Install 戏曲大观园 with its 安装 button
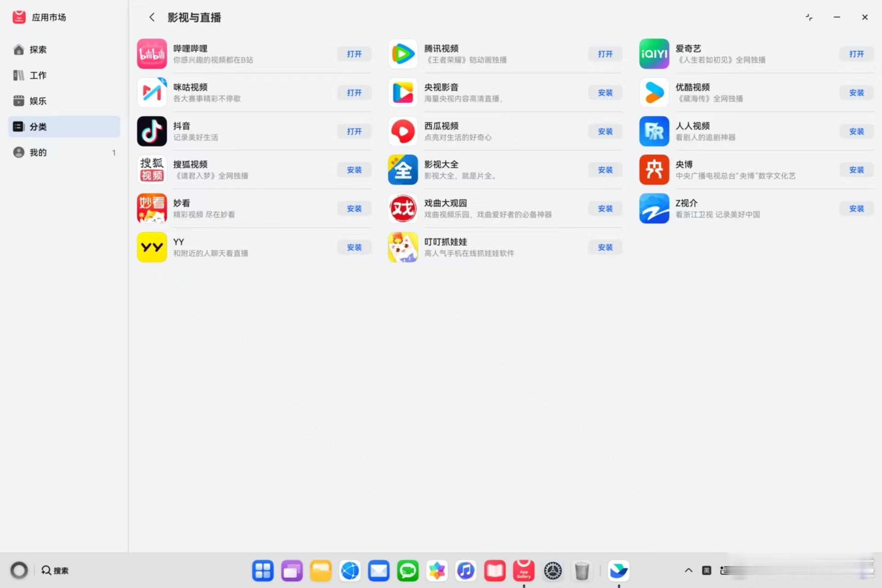 [605, 208]
